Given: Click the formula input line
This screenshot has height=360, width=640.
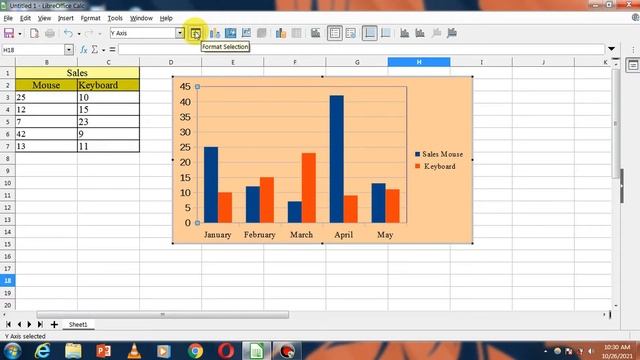Looking at the screenshot, I should coord(361,49).
